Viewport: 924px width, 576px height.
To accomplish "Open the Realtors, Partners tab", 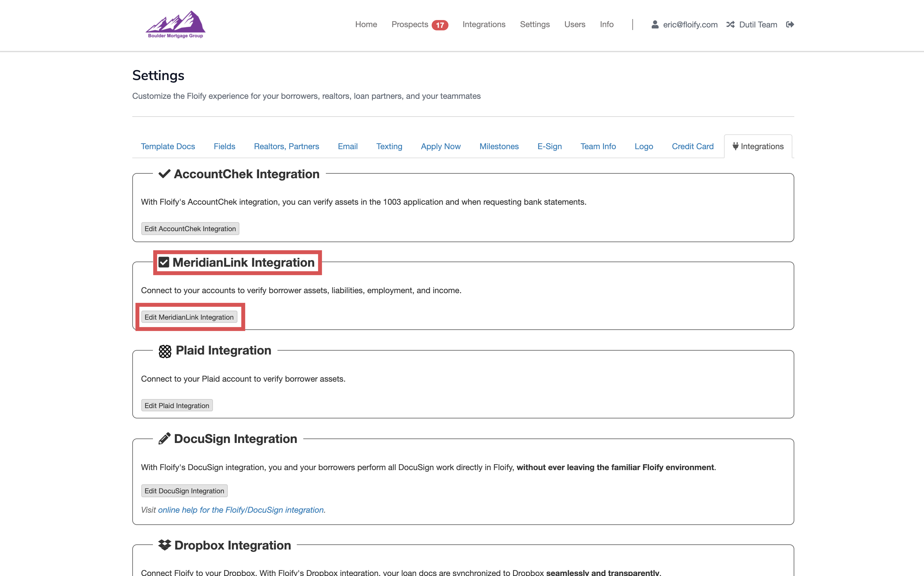I will pyautogui.click(x=286, y=146).
